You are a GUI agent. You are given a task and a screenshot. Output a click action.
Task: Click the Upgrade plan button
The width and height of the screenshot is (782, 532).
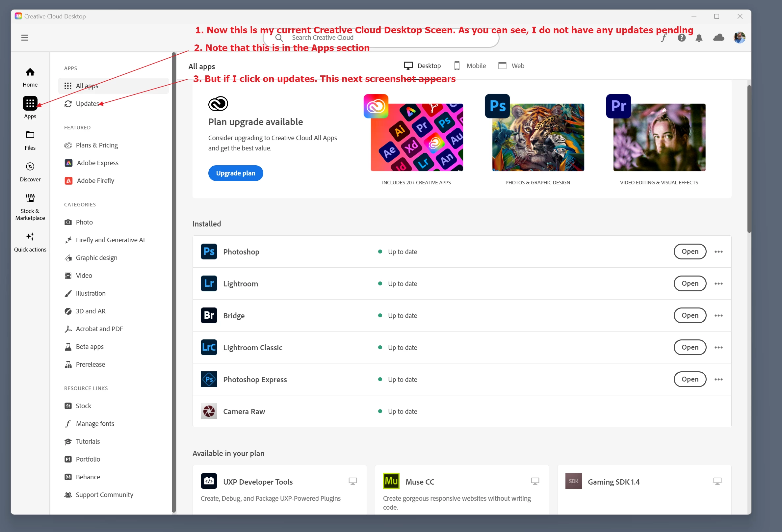(236, 173)
